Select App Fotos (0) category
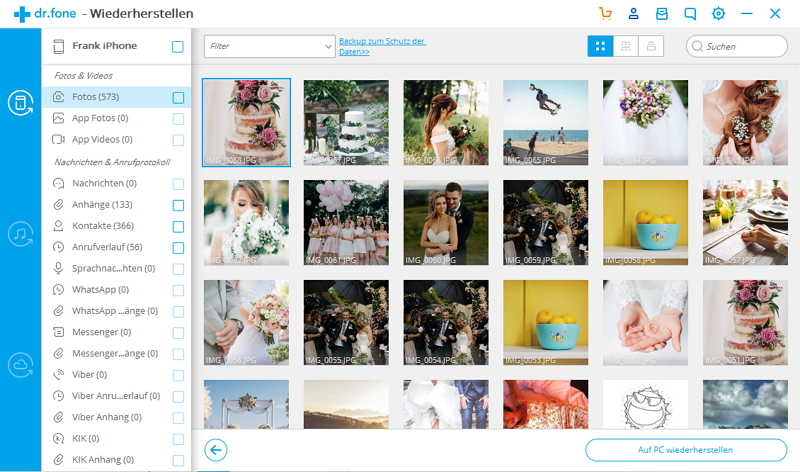This screenshot has height=472, width=800. (x=116, y=118)
